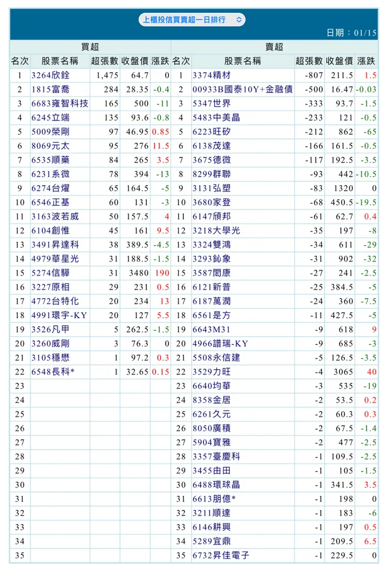Open stock link 6104創惟

pos(50,231)
